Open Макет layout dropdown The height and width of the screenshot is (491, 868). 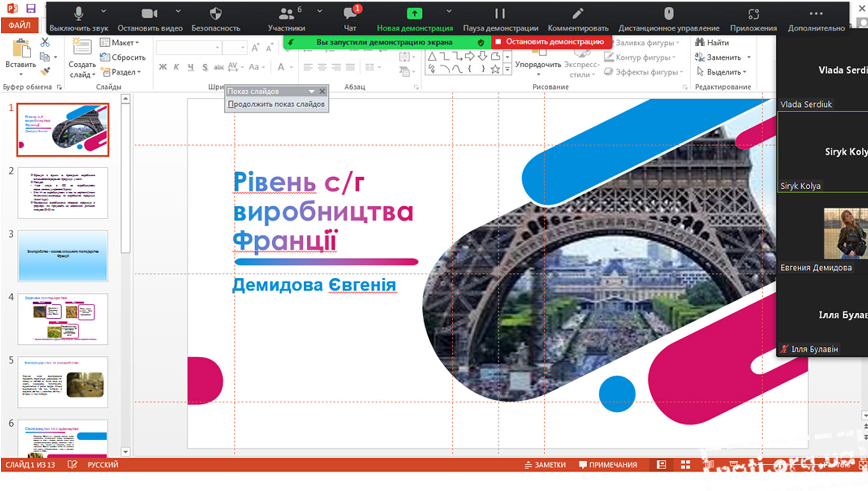(120, 42)
